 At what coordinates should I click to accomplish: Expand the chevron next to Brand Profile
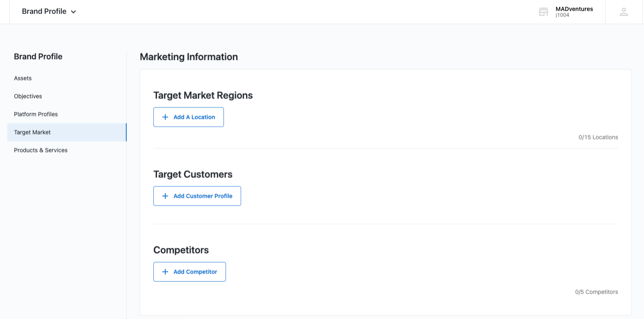pyautogui.click(x=73, y=12)
